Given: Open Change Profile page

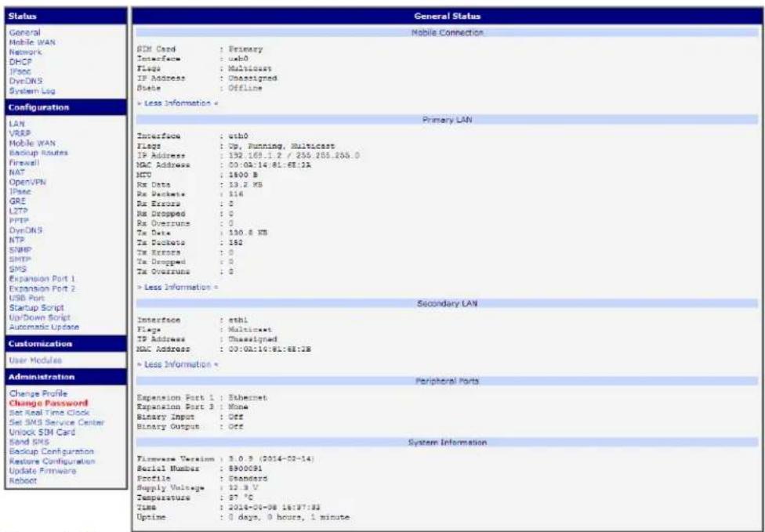Looking at the screenshot, I should click(x=38, y=393).
